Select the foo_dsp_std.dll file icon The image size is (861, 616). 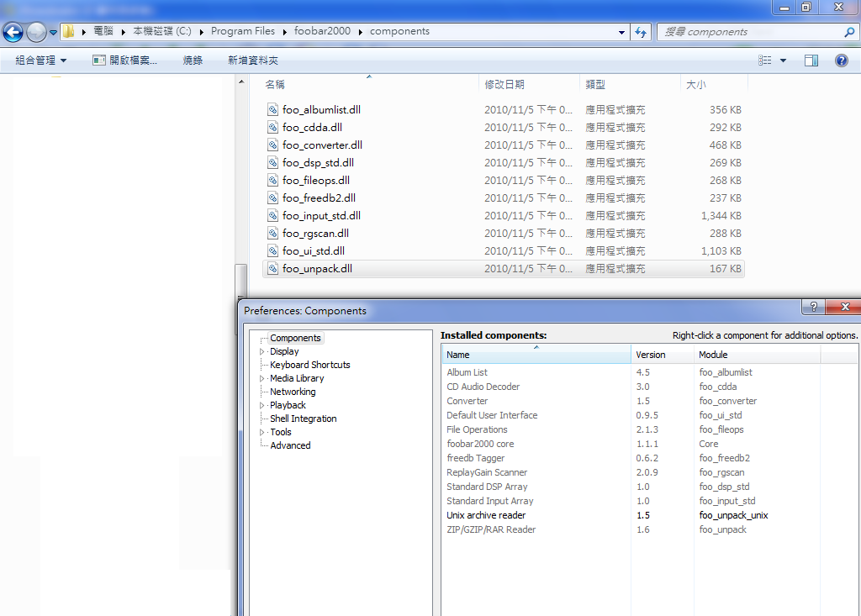coord(272,162)
